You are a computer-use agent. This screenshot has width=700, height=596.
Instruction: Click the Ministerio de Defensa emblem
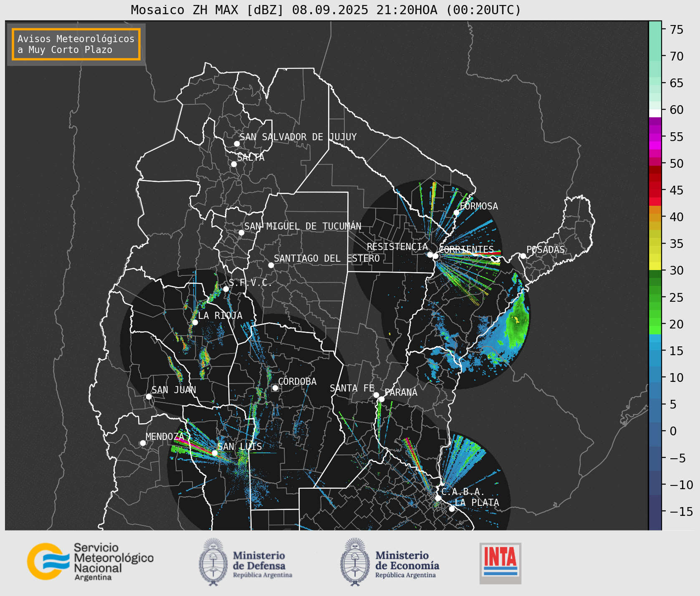pyautogui.click(x=214, y=562)
